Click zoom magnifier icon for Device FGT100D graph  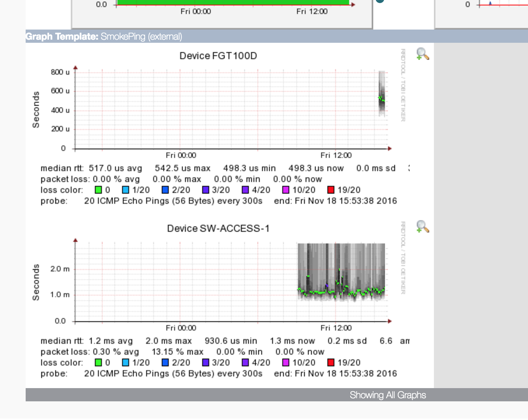(423, 54)
